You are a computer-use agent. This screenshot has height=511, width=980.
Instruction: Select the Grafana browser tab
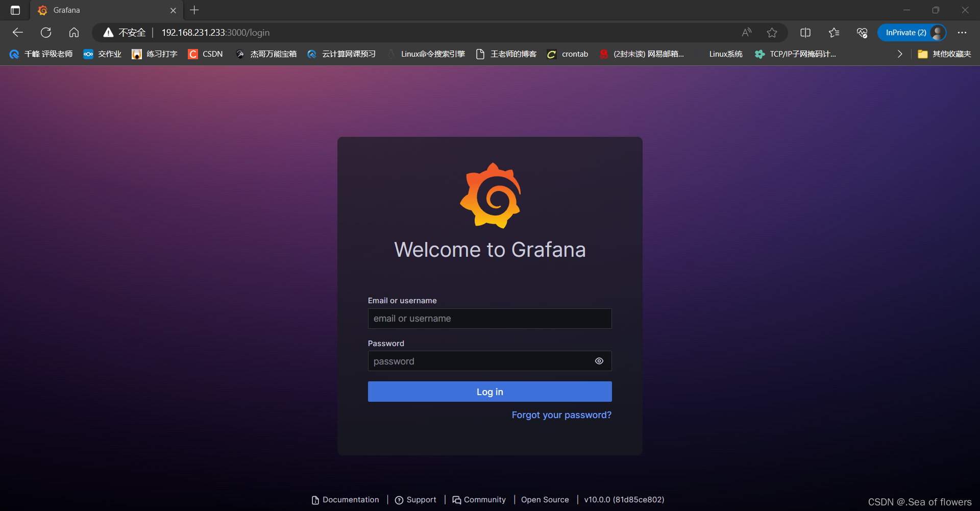(x=107, y=10)
